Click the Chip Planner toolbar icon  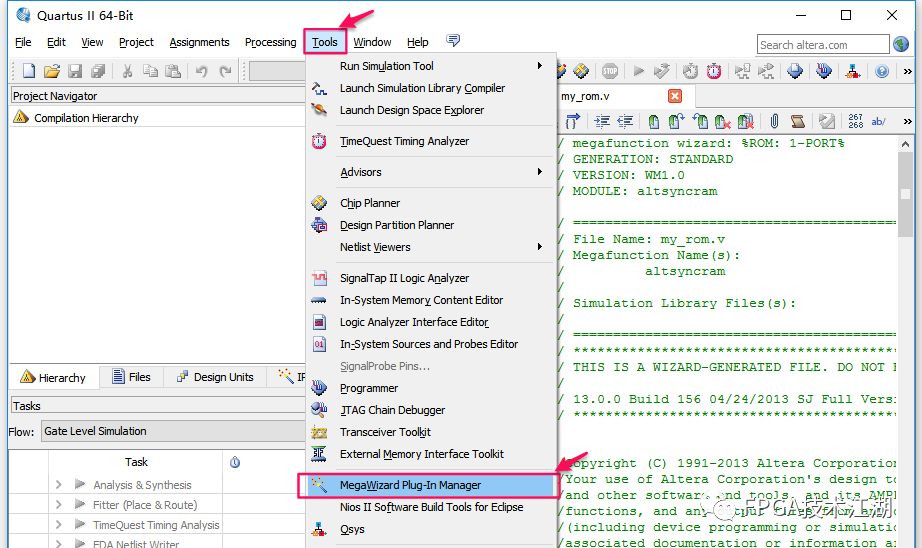click(581, 71)
